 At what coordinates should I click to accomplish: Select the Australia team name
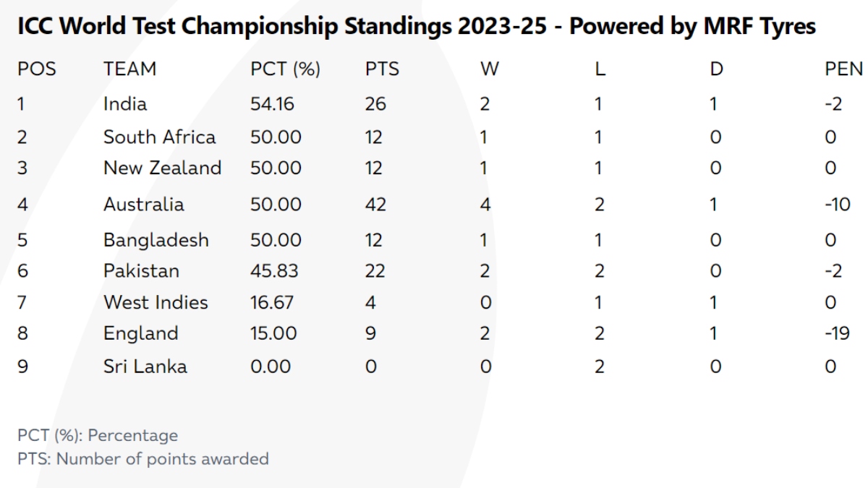(x=143, y=205)
